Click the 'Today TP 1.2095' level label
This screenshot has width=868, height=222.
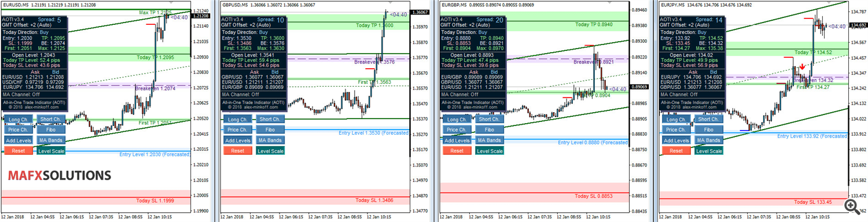(x=155, y=58)
